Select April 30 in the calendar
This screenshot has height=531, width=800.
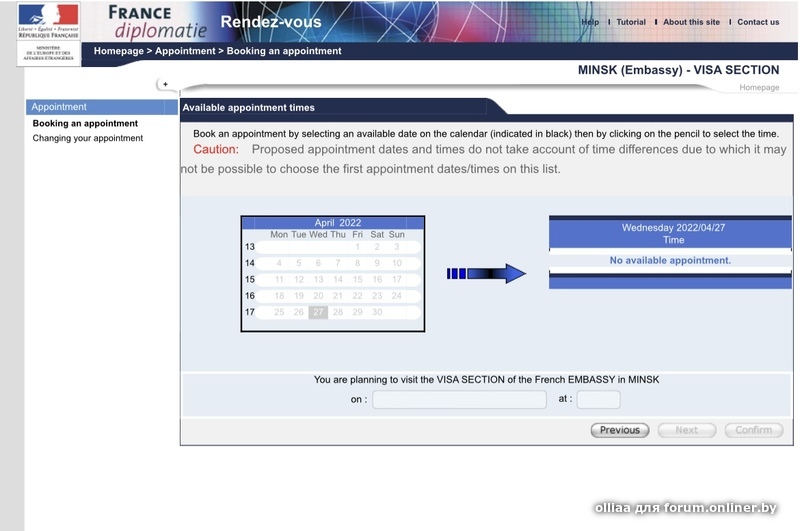click(x=377, y=312)
